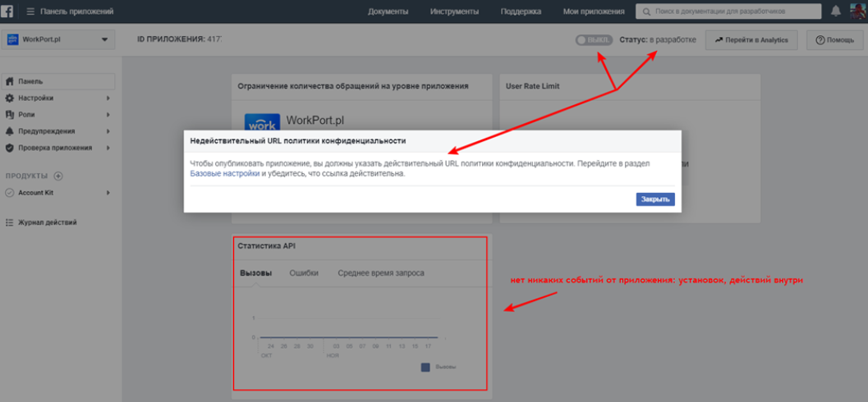868x402 pixels.
Task: Click the shield icon next to Проверка приложения
Action: [x=9, y=148]
